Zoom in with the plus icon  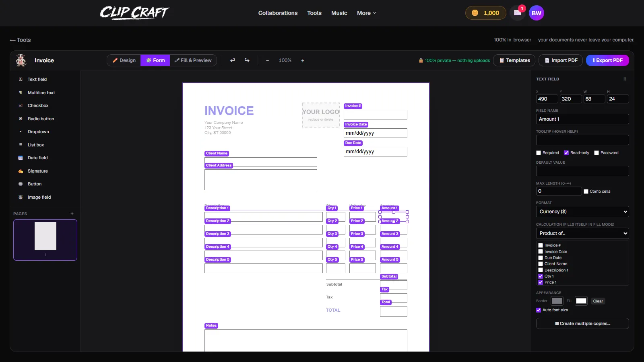click(303, 61)
